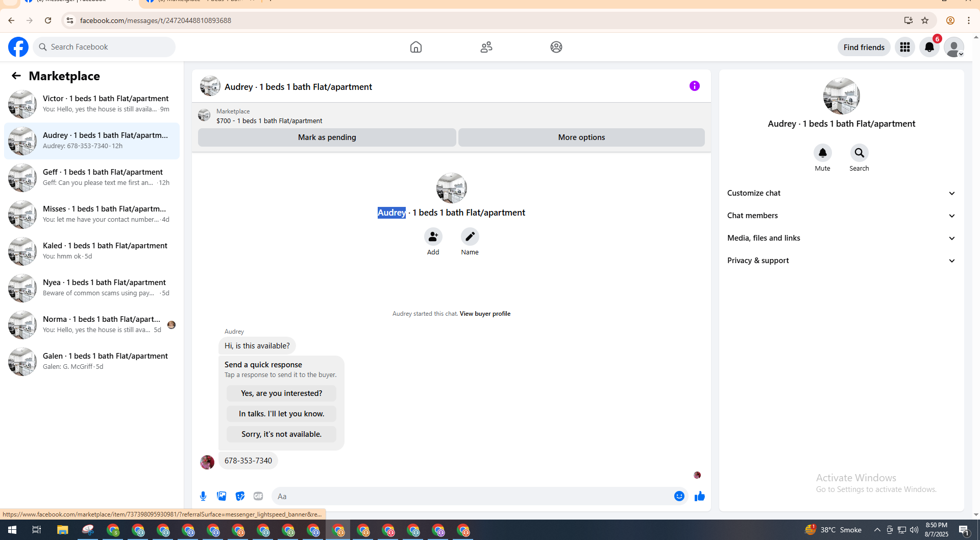Image resolution: width=980 pixels, height=540 pixels.
Task: Send a thumbs-up like
Action: pyautogui.click(x=700, y=496)
